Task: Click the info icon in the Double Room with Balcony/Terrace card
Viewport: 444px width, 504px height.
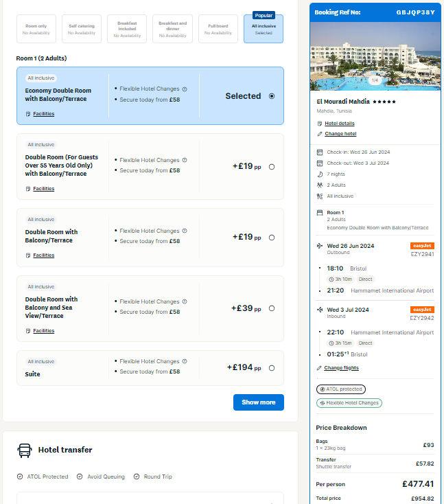Action: (185, 231)
